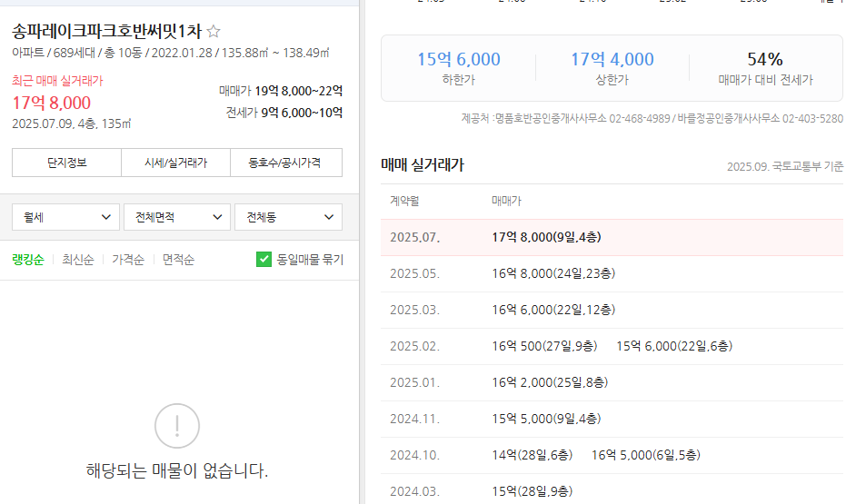Click the 매매 실거래가 section heading
The image size is (846, 504).
[423, 165]
